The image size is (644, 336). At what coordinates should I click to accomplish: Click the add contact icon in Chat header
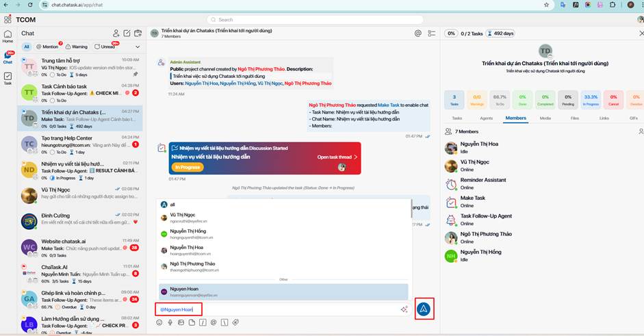pos(116,34)
